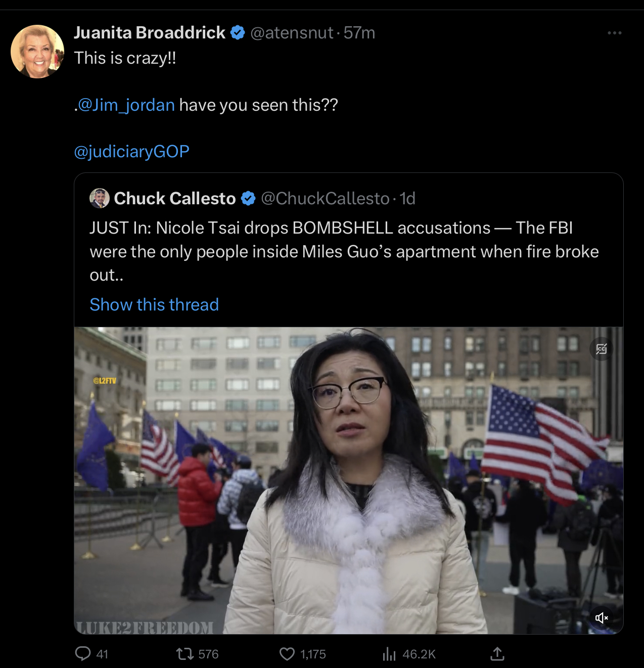Click the @ChuckCallesto handle
This screenshot has height=668, width=644.
point(325,198)
